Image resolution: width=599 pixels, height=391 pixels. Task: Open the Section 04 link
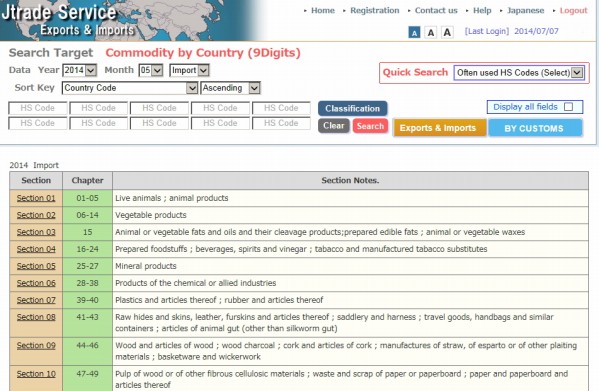(x=36, y=249)
